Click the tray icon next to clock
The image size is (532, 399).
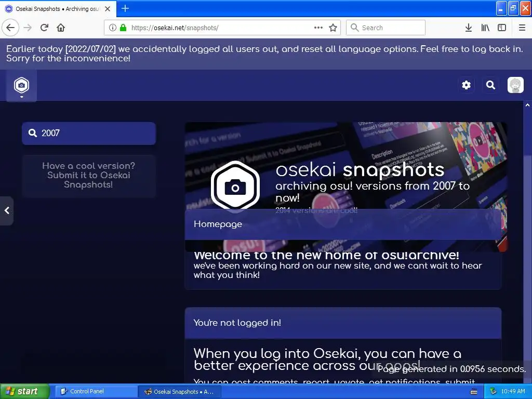click(493, 391)
